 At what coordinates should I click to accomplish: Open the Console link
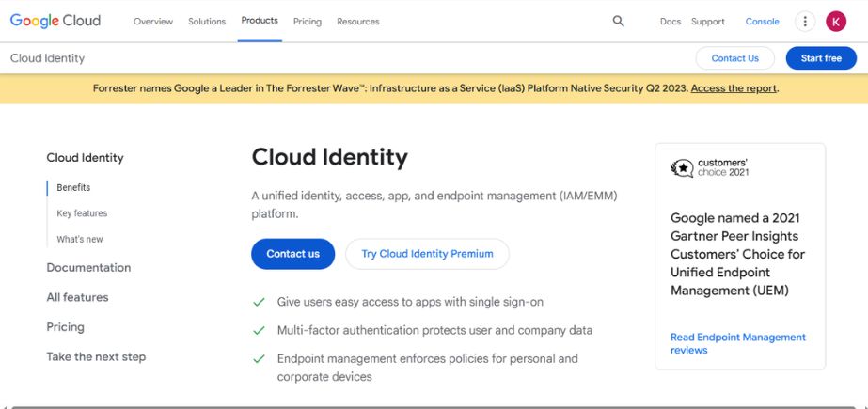763,22
